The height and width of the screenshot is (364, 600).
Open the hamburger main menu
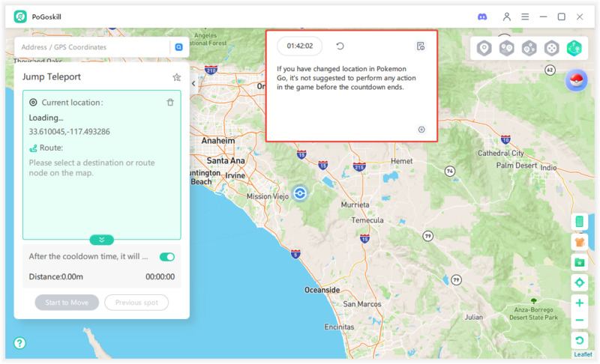(x=525, y=16)
